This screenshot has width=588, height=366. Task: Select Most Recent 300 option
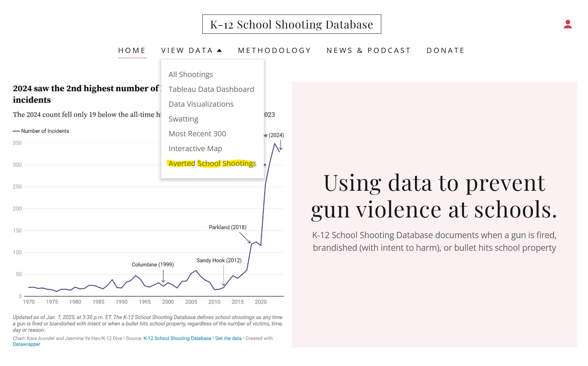tap(197, 134)
